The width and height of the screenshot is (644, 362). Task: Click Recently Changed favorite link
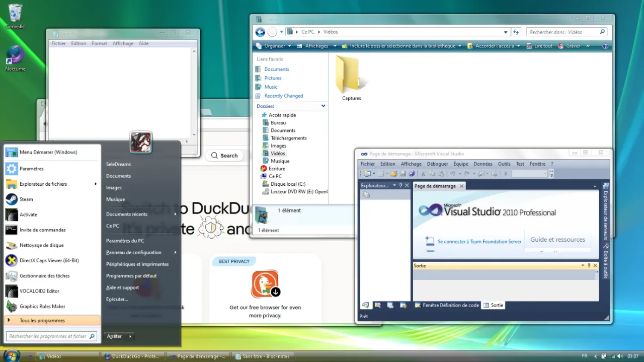point(283,96)
